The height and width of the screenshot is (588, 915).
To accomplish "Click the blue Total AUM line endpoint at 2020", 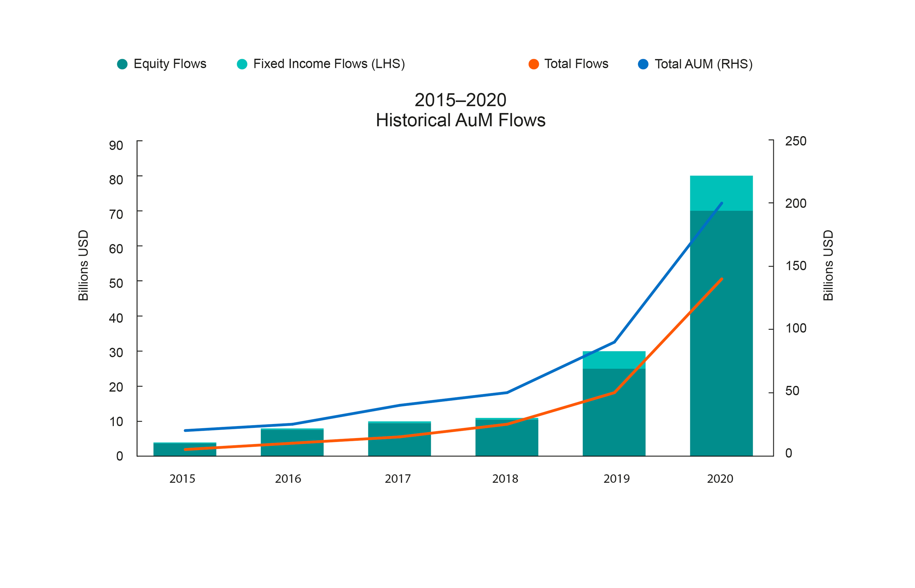I will pos(722,204).
